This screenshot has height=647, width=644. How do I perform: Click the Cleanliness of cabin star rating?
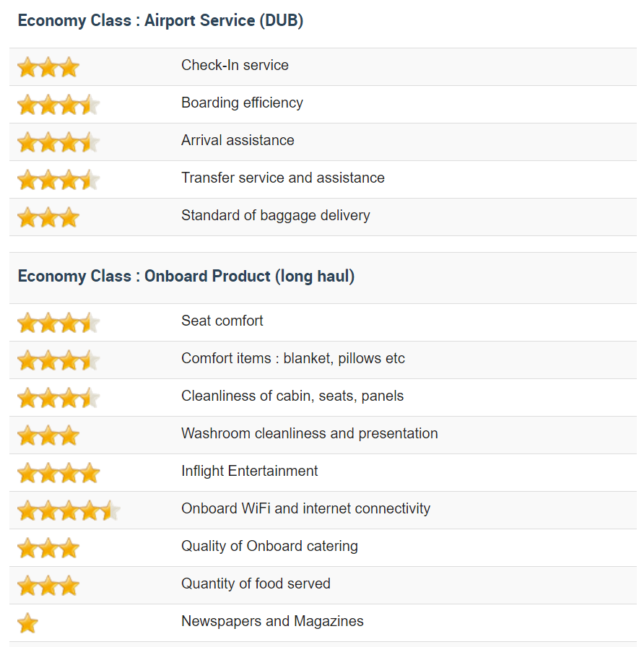58,398
